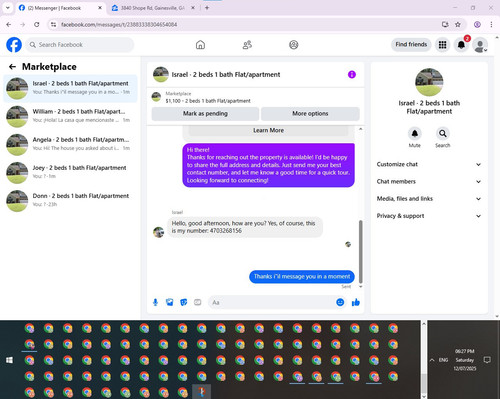The width and height of the screenshot is (500, 399).
Task: Expand Privacy & support section
Action: click(x=429, y=216)
